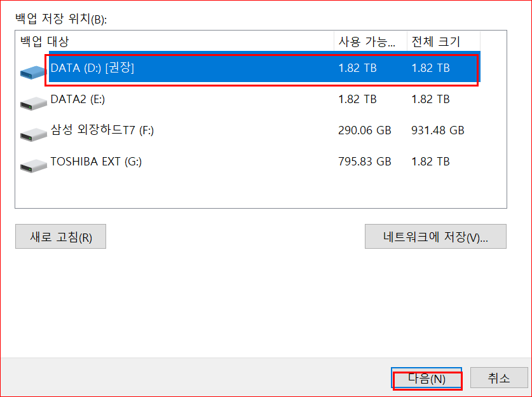Screen dimensions: 532x397
Task: Click the TOSHIBA EXT (G:) drive icon
Action: coord(32,162)
